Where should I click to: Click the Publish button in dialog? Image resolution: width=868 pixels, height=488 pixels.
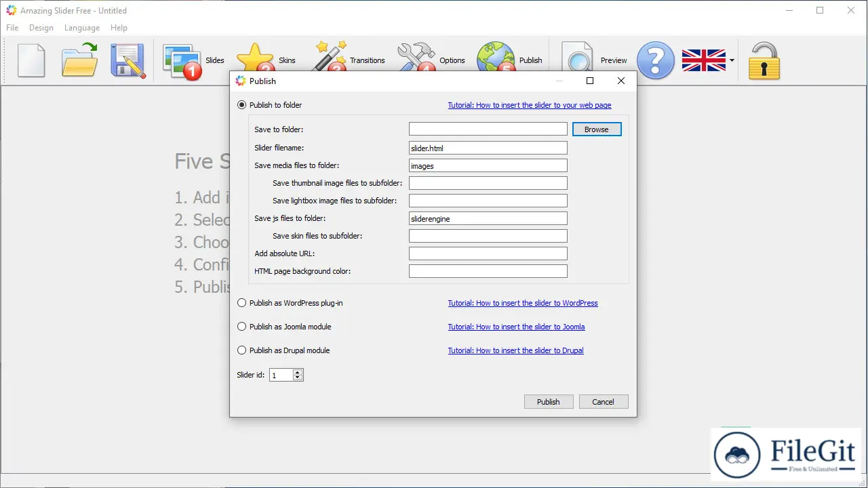tap(549, 402)
